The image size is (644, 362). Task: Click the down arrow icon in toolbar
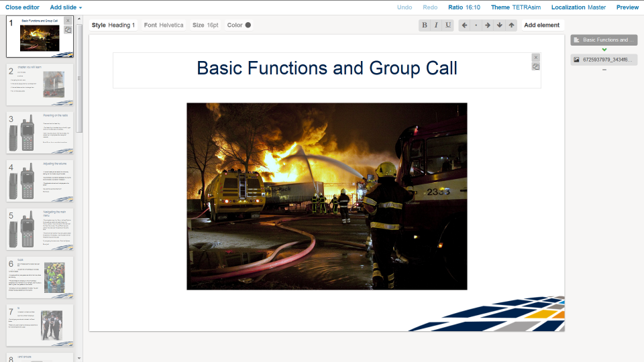click(500, 25)
